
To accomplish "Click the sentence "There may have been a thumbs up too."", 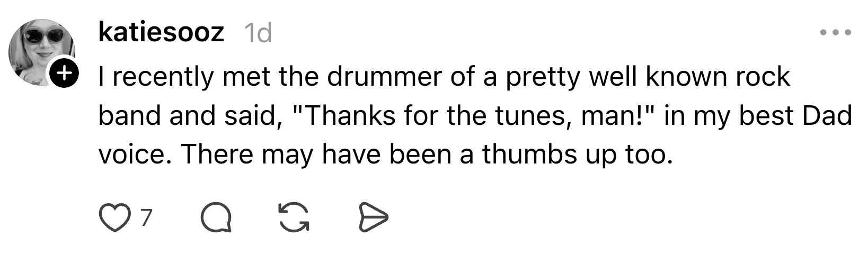I will [427, 154].
